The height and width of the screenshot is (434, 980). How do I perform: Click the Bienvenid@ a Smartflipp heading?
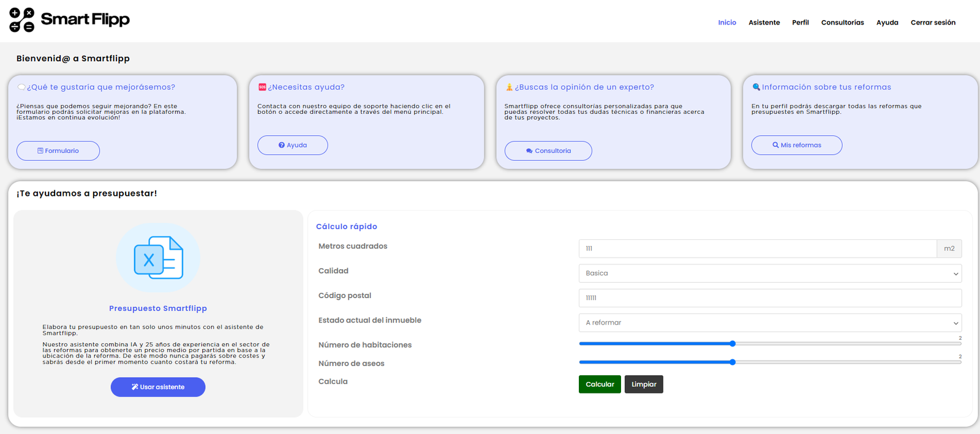73,59
